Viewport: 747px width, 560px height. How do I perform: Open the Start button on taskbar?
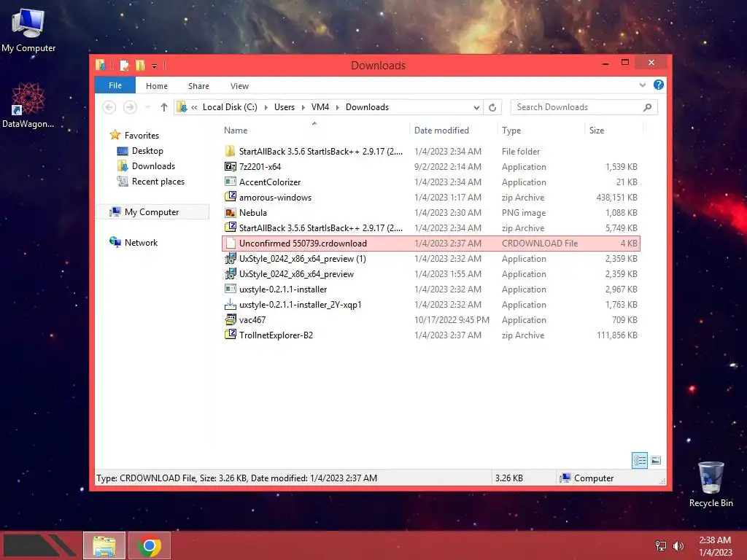click(40, 545)
